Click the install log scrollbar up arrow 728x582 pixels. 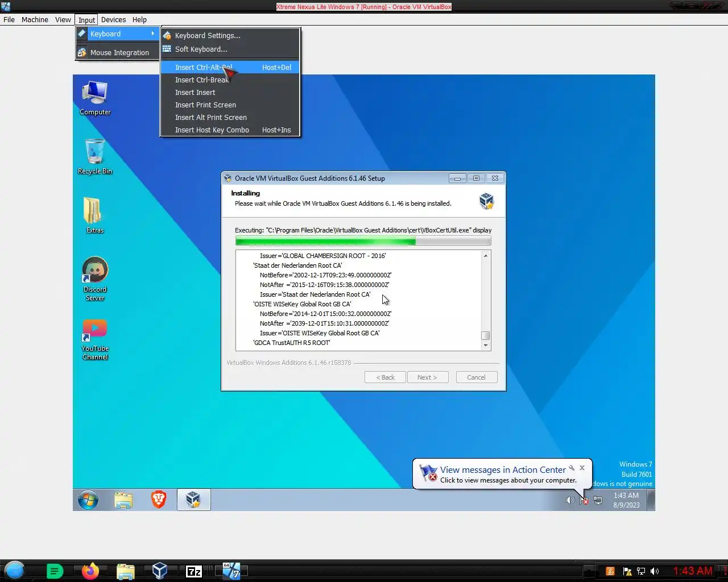point(486,256)
